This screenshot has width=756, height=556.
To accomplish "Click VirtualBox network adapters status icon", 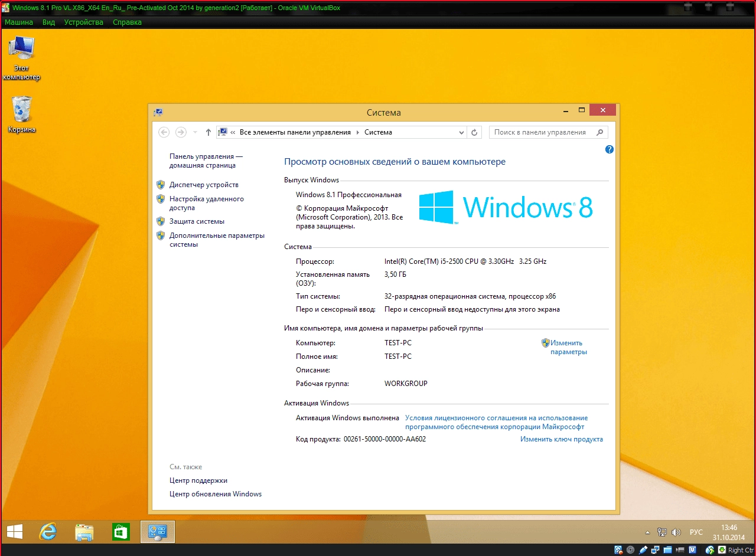I will pos(655,550).
